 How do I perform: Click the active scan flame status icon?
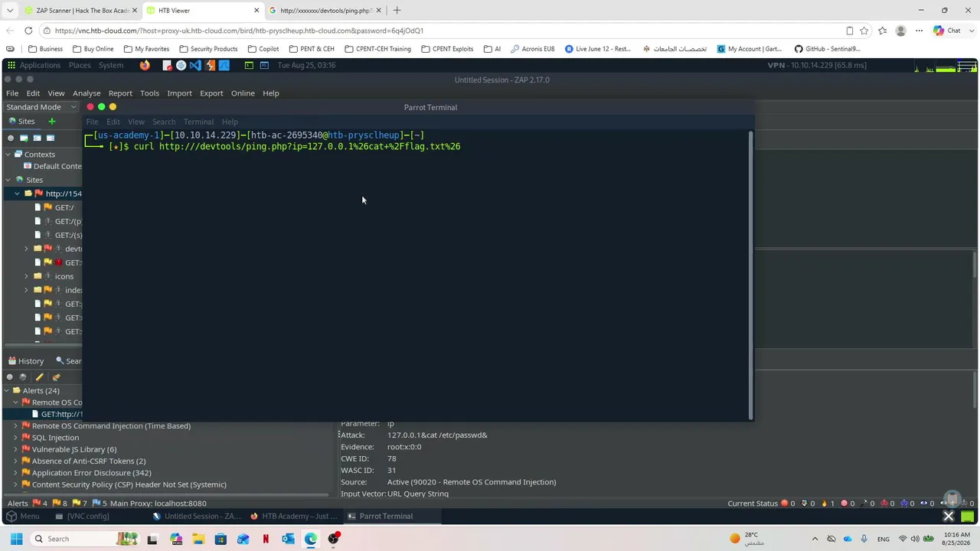pos(828,503)
